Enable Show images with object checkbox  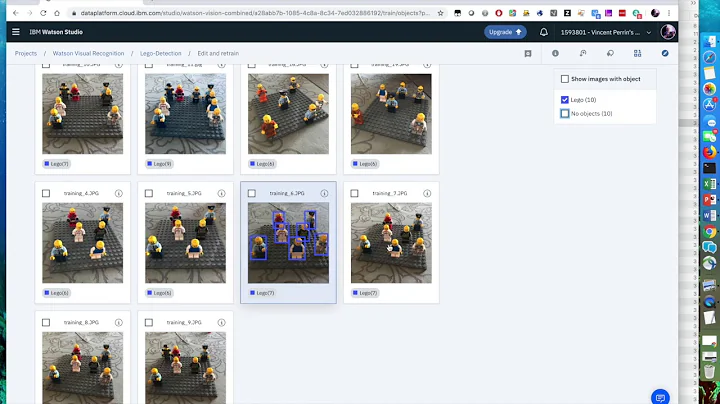[x=565, y=79]
